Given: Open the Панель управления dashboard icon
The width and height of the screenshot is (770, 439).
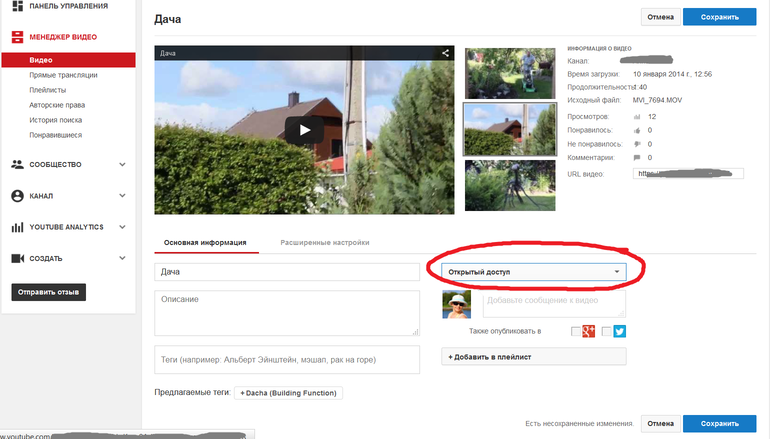Looking at the screenshot, I should click(17, 6).
